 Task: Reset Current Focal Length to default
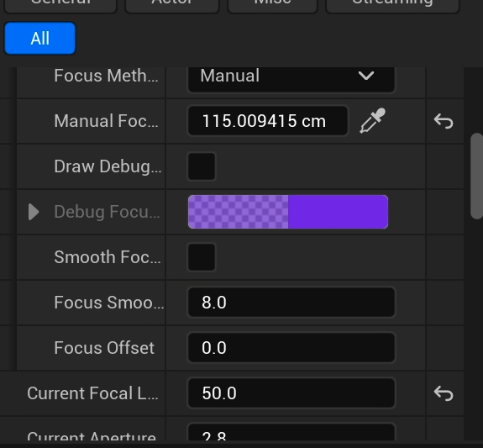pyautogui.click(x=444, y=393)
